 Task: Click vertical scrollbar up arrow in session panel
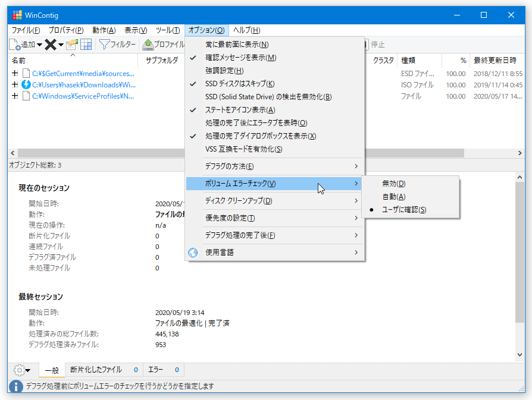(x=520, y=177)
